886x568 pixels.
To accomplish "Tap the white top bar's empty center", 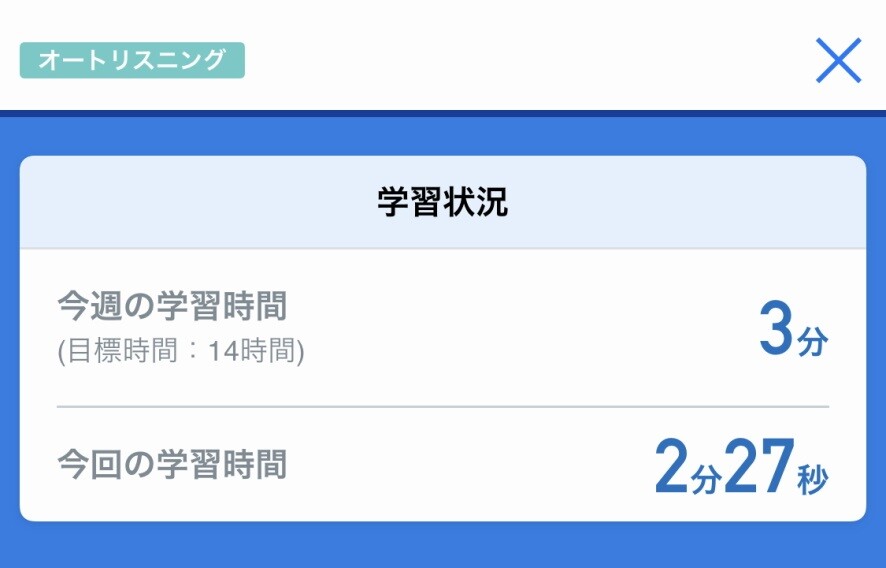I will click(500, 55).
